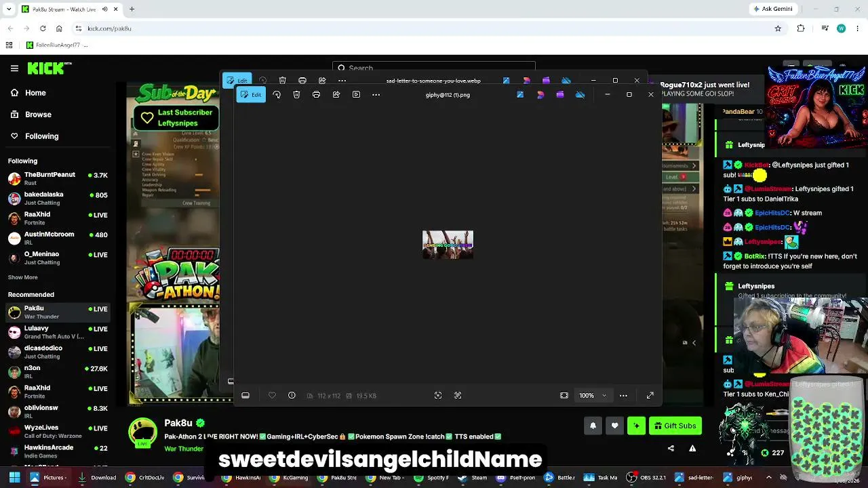Click OneDrive cloud icon in giphy@112 window
This screenshot has height=488, width=868.
tap(580, 95)
